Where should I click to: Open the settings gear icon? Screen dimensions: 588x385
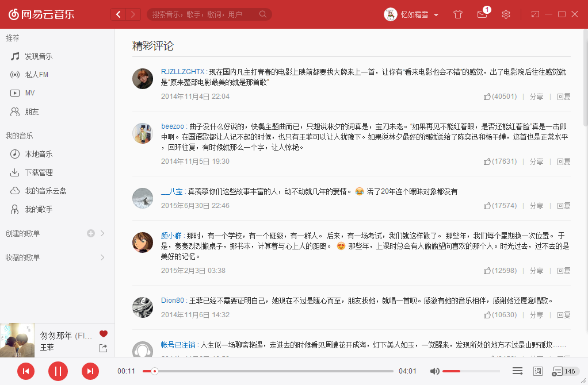506,14
